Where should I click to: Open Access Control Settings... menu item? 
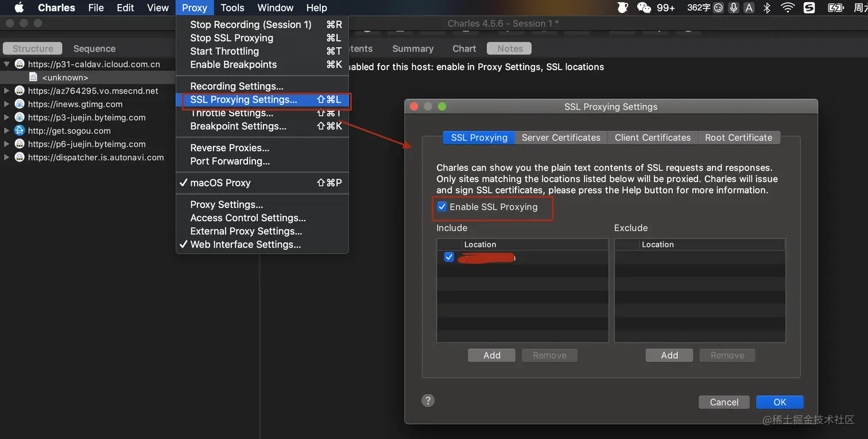pyautogui.click(x=262, y=218)
